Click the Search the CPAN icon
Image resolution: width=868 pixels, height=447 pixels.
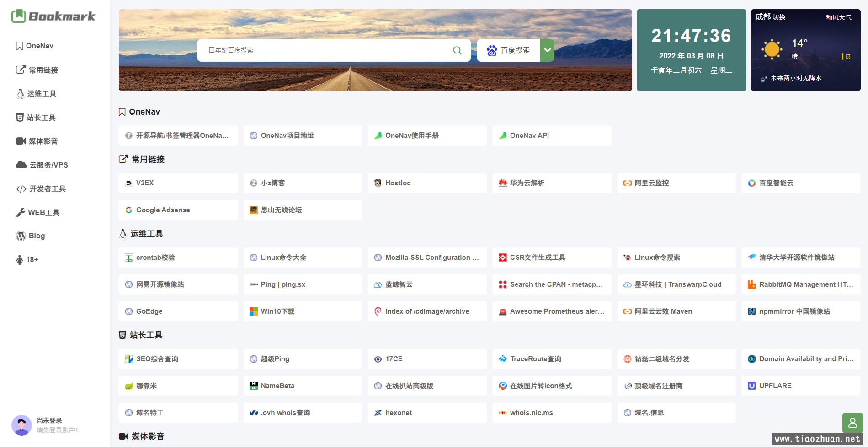pos(503,284)
